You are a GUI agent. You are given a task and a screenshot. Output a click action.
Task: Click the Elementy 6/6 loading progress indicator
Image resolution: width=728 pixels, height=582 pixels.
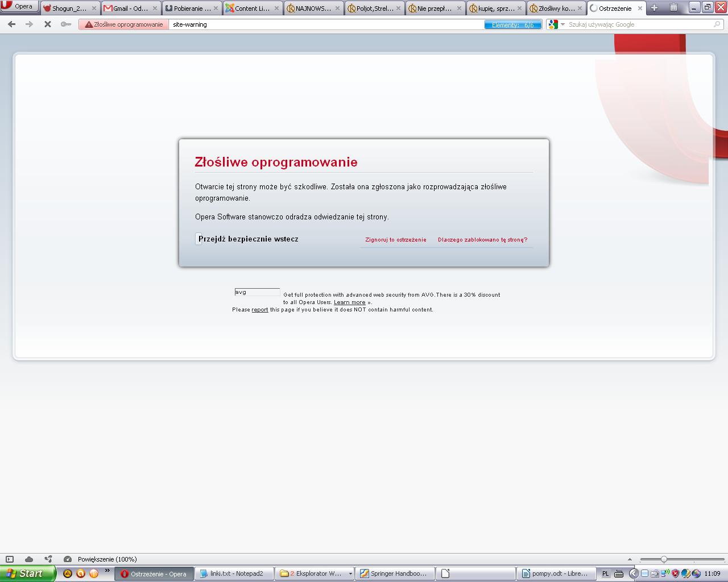tap(513, 25)
